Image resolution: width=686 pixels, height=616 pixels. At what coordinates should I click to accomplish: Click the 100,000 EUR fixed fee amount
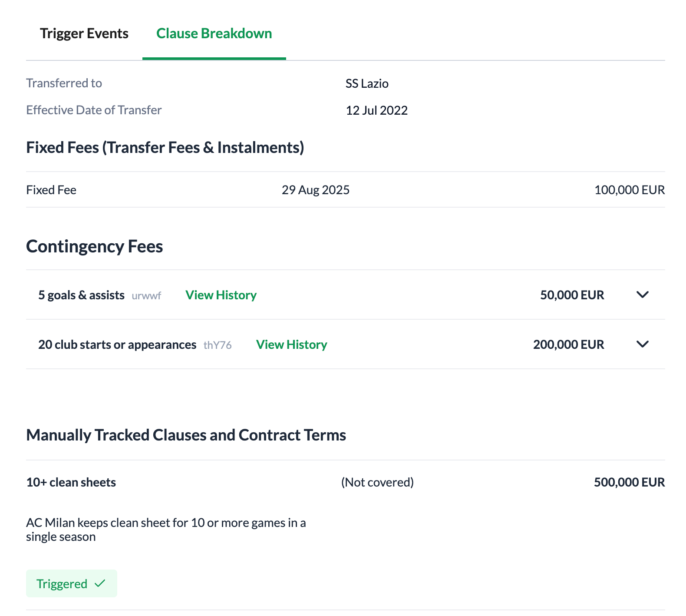tap(629, 190)
